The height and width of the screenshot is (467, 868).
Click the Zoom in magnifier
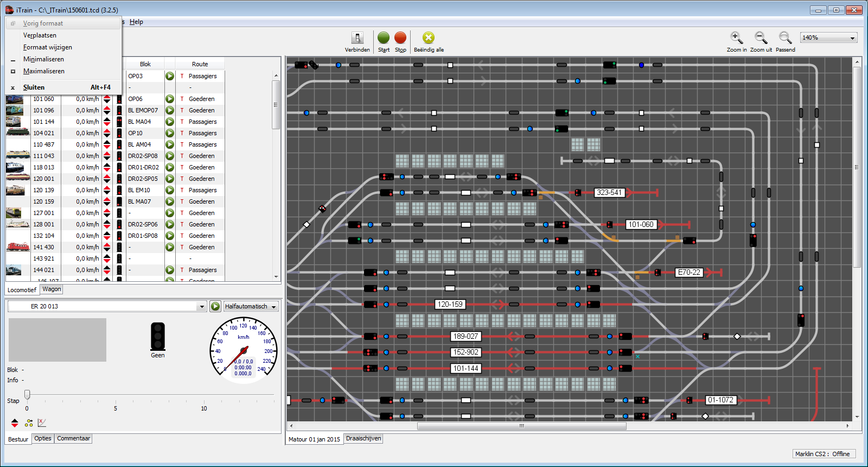pyautogui.click(x=736, y=37)
